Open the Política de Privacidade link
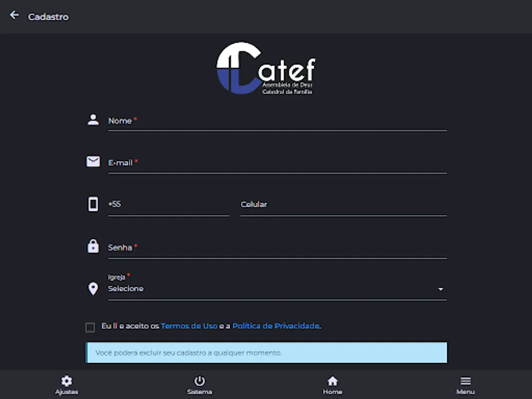 (x=276, y=326)
